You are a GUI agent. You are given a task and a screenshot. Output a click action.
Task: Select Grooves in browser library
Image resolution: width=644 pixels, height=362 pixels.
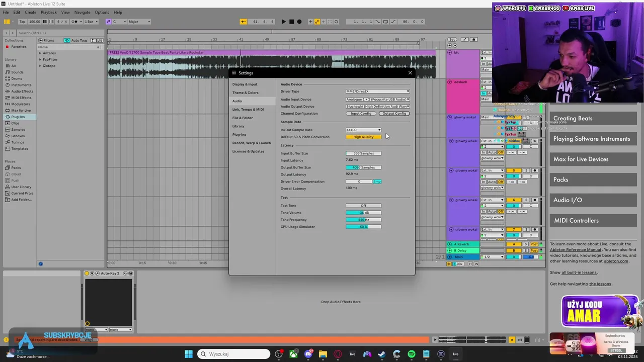point(18,136)
